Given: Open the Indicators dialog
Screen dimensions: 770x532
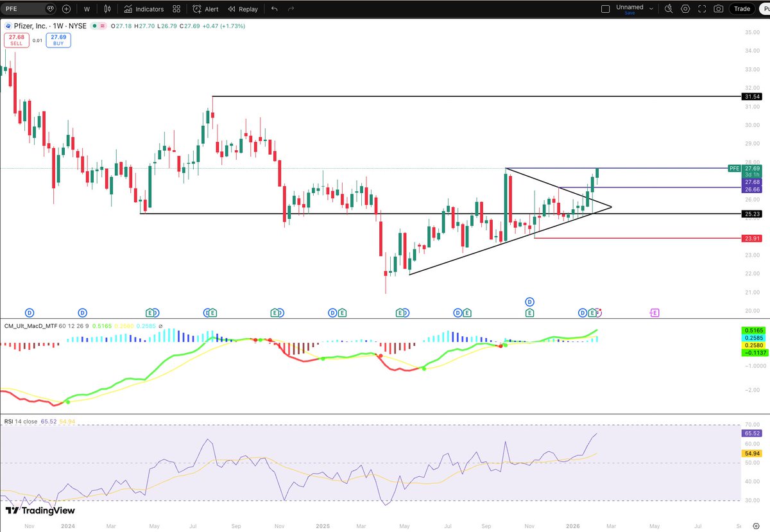Looking at the screenshot, I should point(144,9).
